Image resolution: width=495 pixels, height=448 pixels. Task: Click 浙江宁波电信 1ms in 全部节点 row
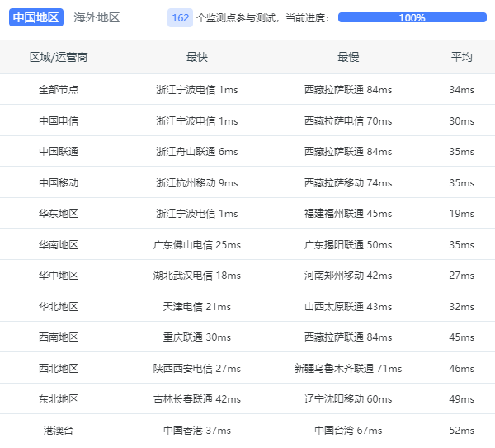tap(196, 90)
